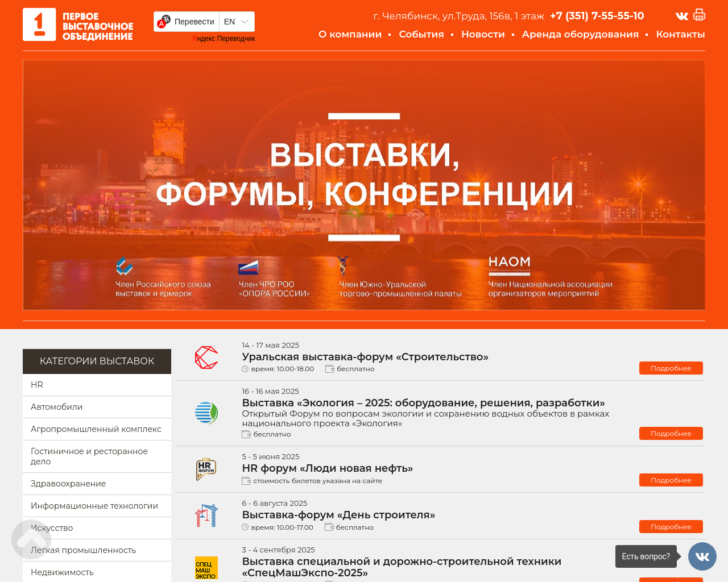Open the СпецМашЭкспо-2025 exhibition title
The image size is (728, 582).
coord(402,567)
